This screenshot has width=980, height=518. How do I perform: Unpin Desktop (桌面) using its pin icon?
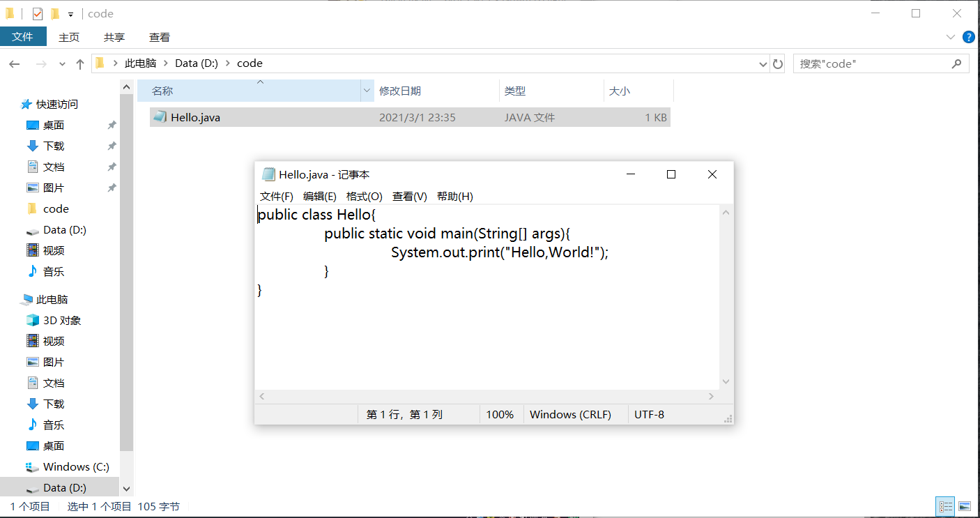[x=112, y=125]
